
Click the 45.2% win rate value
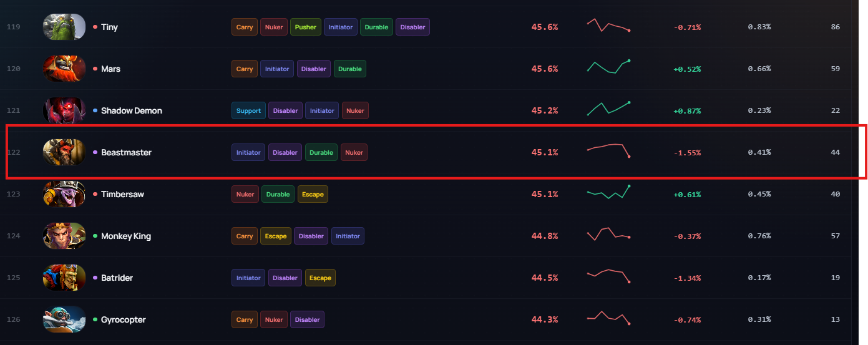coord(545,110)
